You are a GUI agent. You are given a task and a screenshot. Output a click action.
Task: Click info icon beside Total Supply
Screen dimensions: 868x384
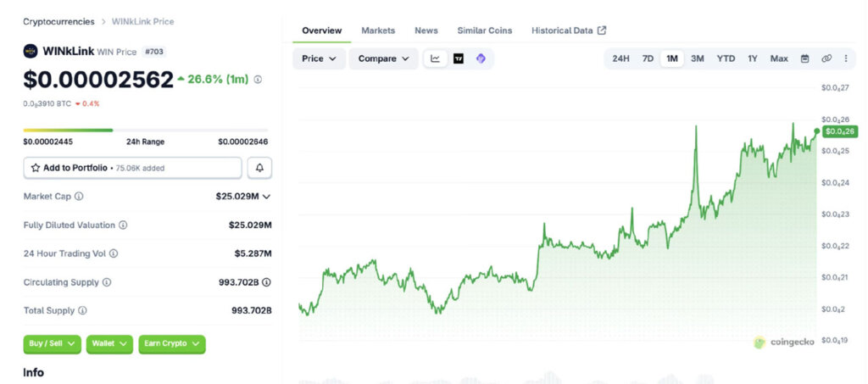coord(82,310)
